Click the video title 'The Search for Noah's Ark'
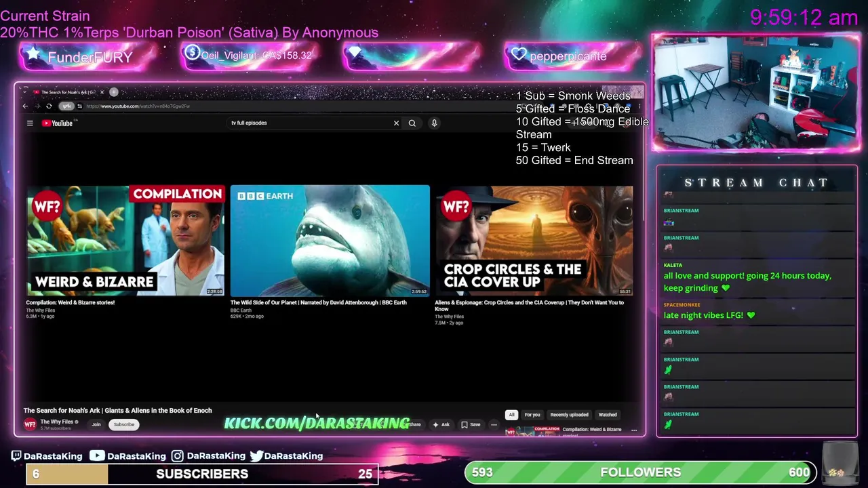Screen dimensions: 868x488 pos(118,411)
